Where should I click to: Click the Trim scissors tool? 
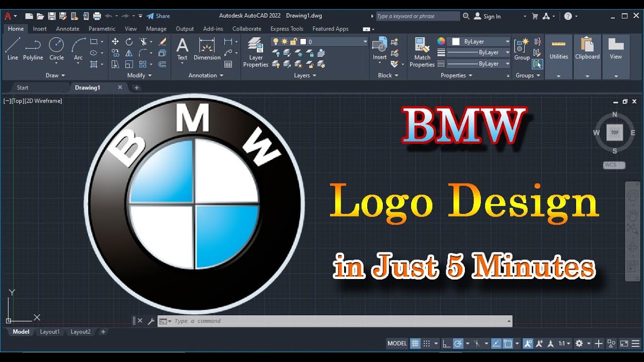(x=143, y=42)
